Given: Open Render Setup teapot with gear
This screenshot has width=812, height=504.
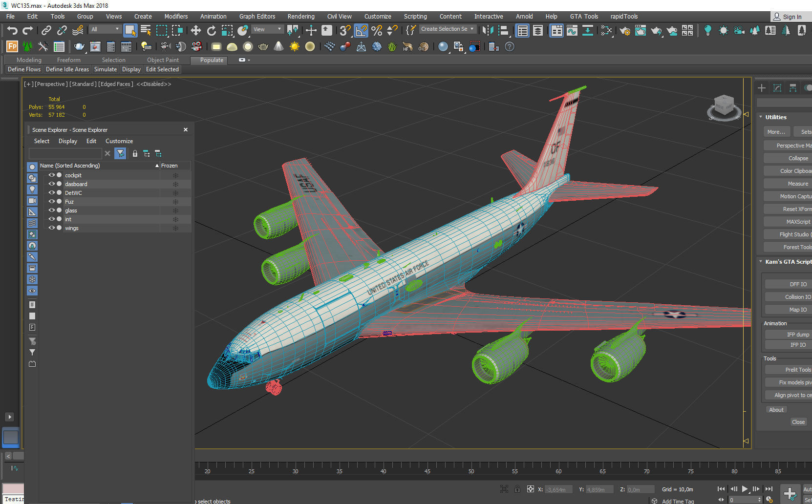Looking at the screenshot, I should coord(625,31).
